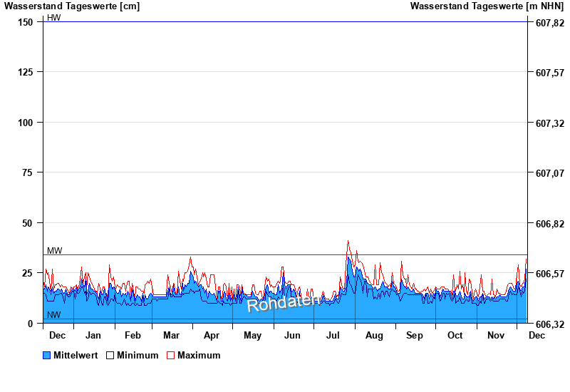Select the Jan month label

pos(93,335)
